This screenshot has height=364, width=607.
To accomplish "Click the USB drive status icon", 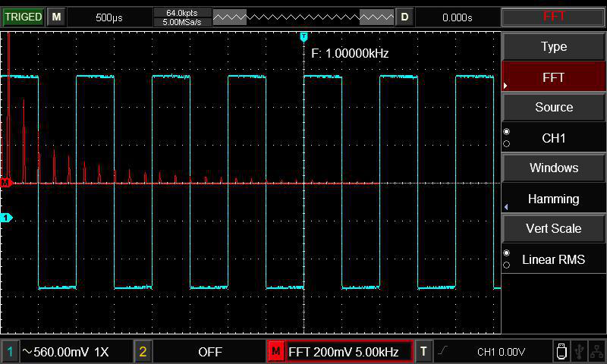I will [561, 351].
